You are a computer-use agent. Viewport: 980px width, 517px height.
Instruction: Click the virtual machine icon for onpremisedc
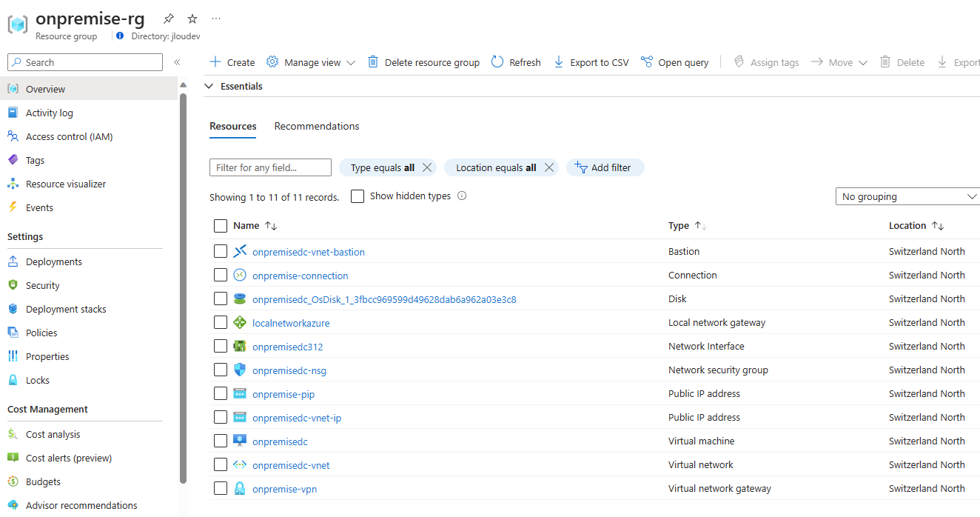click(x=240, y=441)
